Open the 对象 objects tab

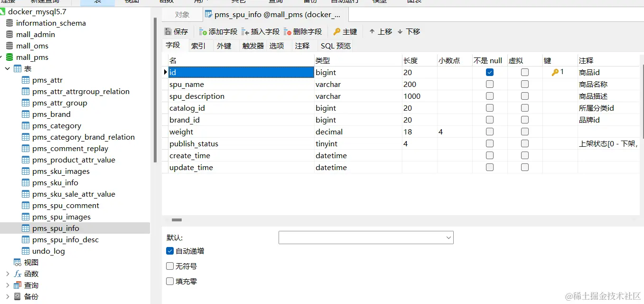182,15
